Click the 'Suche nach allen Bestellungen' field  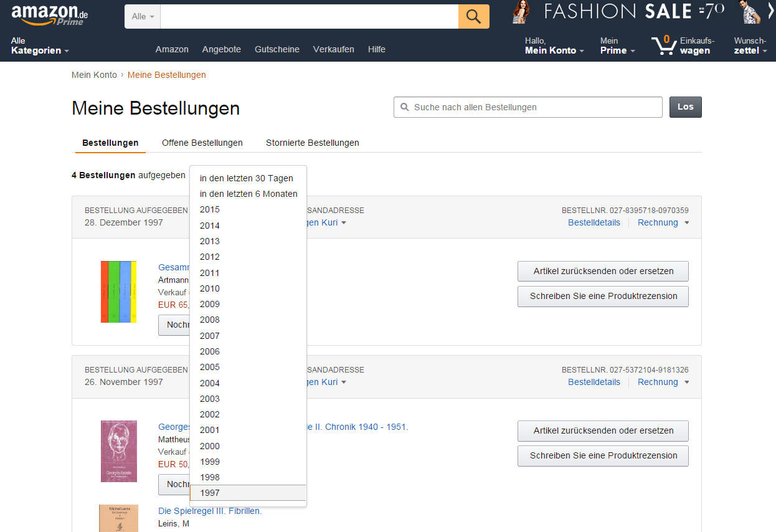click(528, 107)
